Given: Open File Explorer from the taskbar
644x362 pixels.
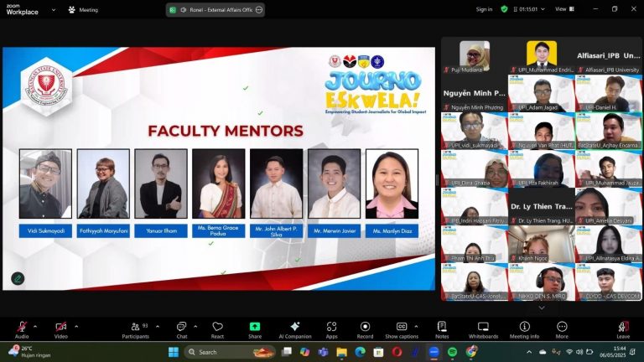Looking at the screenshot, I should pyautogui.click(x=341, y=352).
